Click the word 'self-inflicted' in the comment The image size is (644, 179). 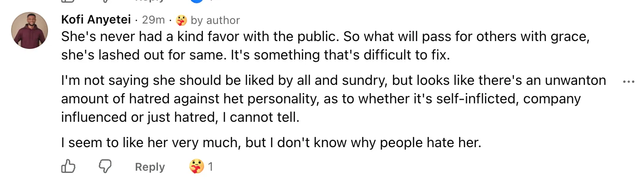click(x=469, y=99)
